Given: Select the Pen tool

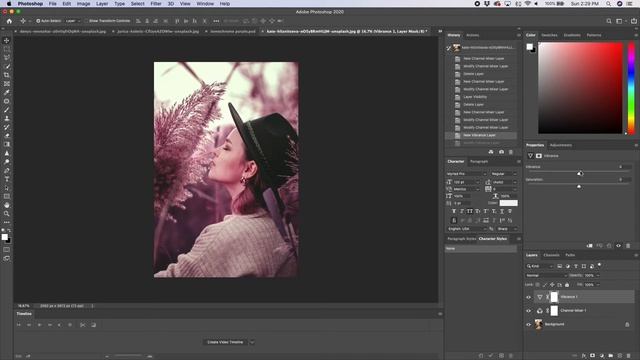Looking at the screenshot, I should (7, 170).
